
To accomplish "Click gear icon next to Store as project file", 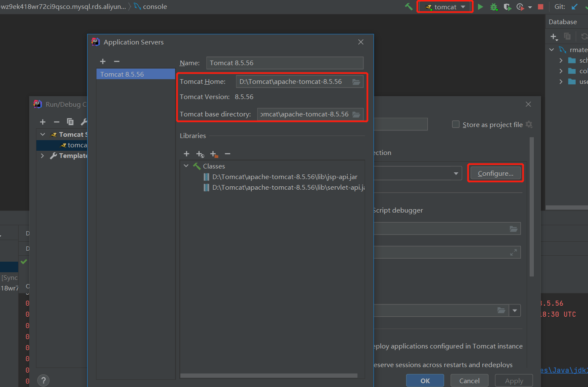I will 529,124.
